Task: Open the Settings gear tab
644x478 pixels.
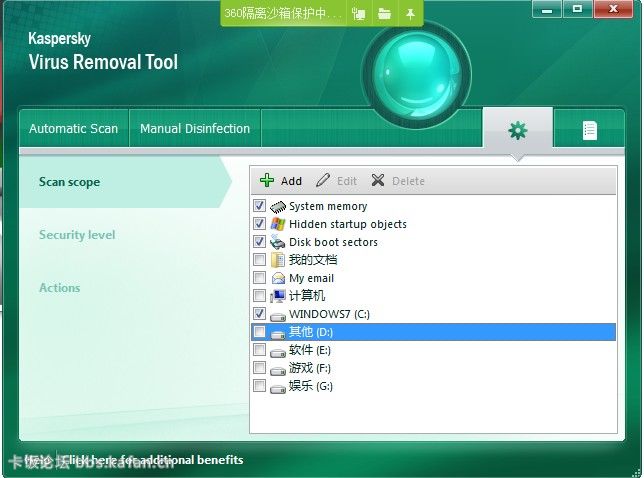Action: point(518,130)
